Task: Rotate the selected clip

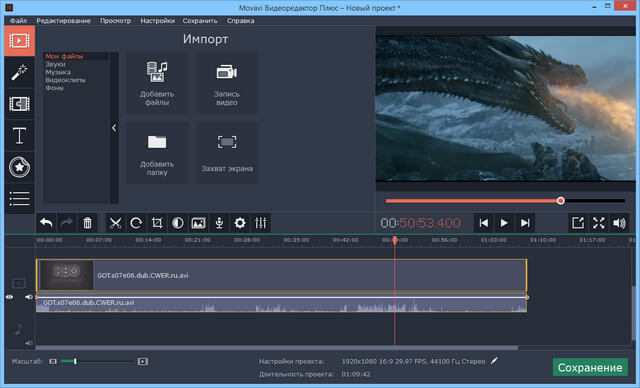Action: coord(136,223)
